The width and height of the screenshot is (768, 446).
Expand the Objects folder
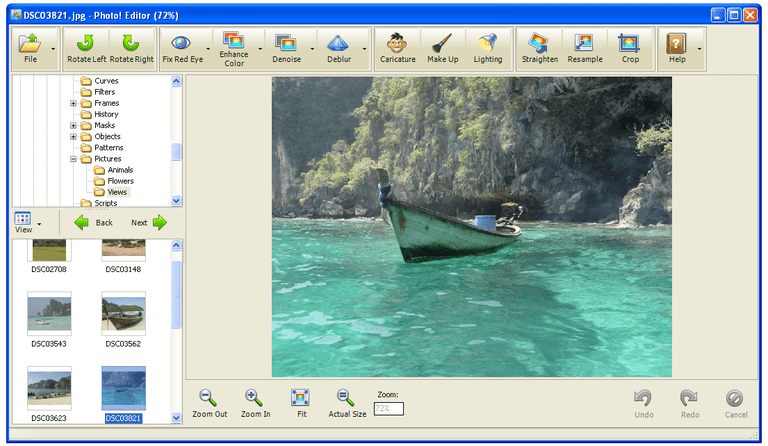[73, 137]
